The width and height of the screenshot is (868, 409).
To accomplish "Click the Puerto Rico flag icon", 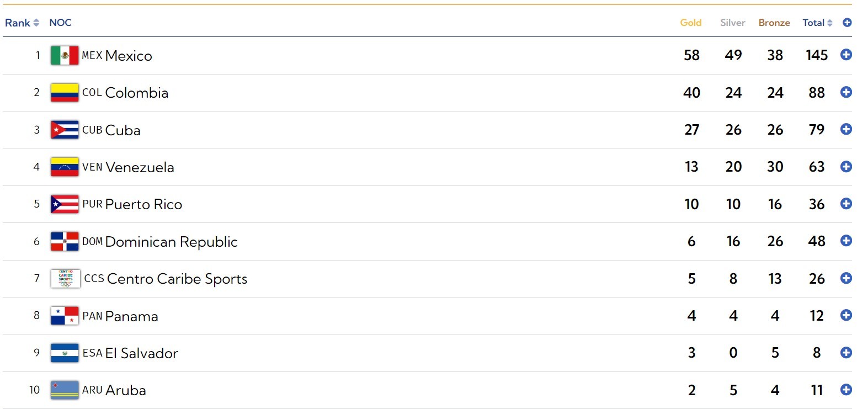I will [65, 204].
